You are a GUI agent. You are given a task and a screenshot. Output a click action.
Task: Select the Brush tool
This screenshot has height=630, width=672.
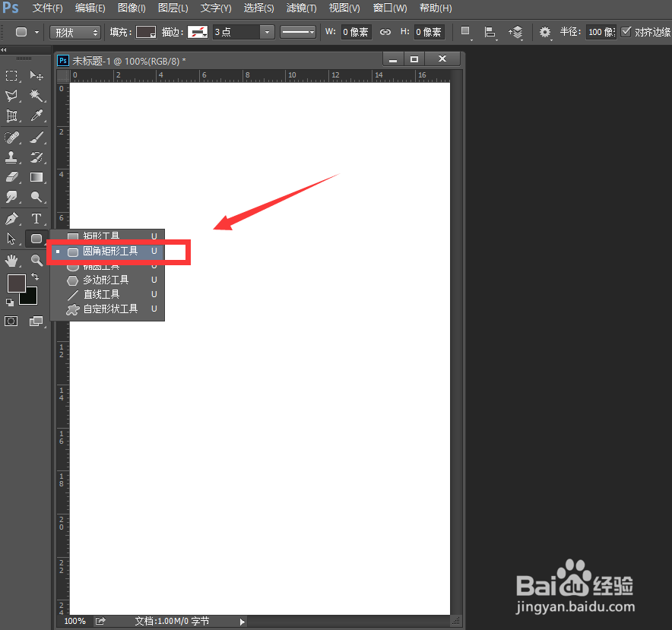click(x=36, y=138)
